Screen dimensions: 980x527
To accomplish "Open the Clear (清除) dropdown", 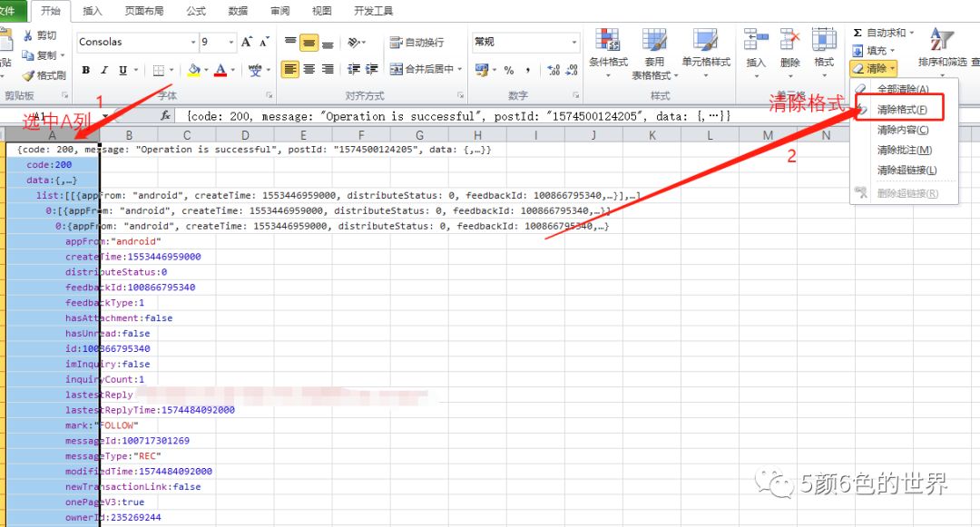I will click(x=874, y=68).
